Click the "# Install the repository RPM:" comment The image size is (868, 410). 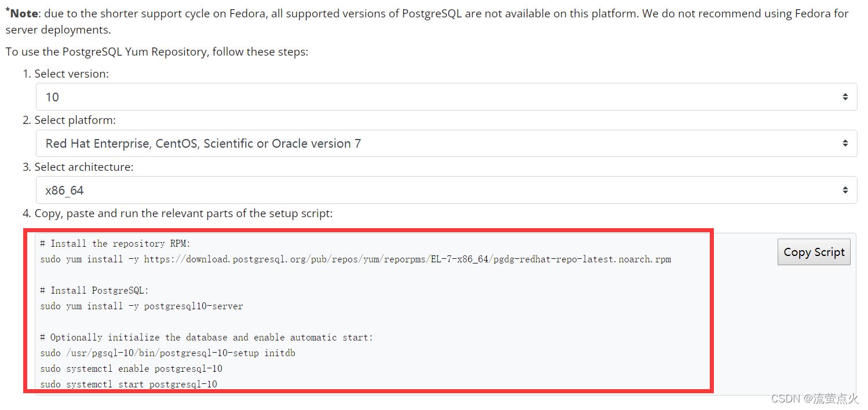115,243
